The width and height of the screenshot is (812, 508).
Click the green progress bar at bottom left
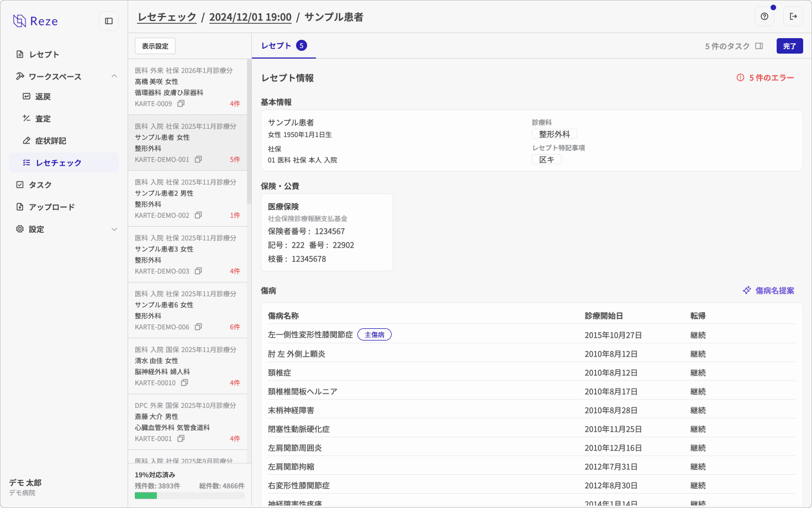(146, 496)
